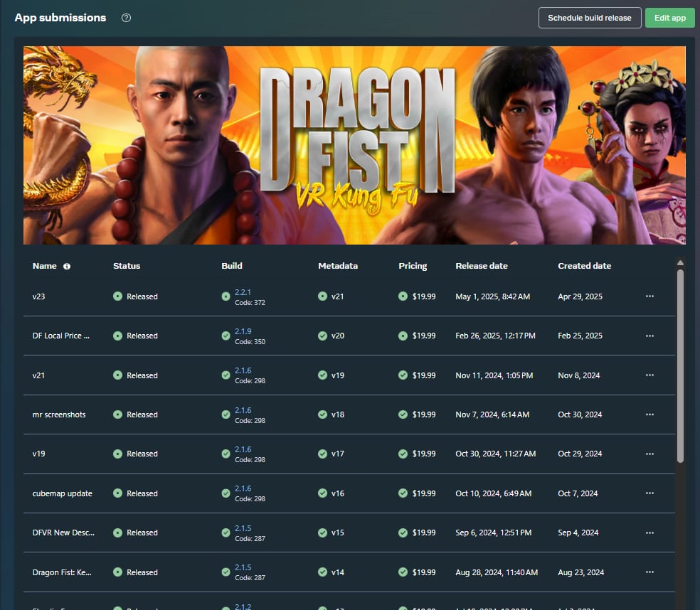Open build 2.1.6 link in v19 row
The width and height of the screenshot is (700, 610).
pyautogui.click(x=243, y=449)
